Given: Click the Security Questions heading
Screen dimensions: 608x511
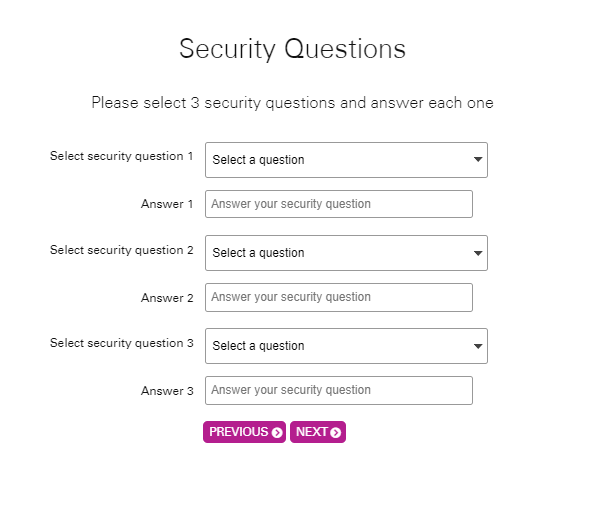Looking at the screenshot, I should (292, 49).
